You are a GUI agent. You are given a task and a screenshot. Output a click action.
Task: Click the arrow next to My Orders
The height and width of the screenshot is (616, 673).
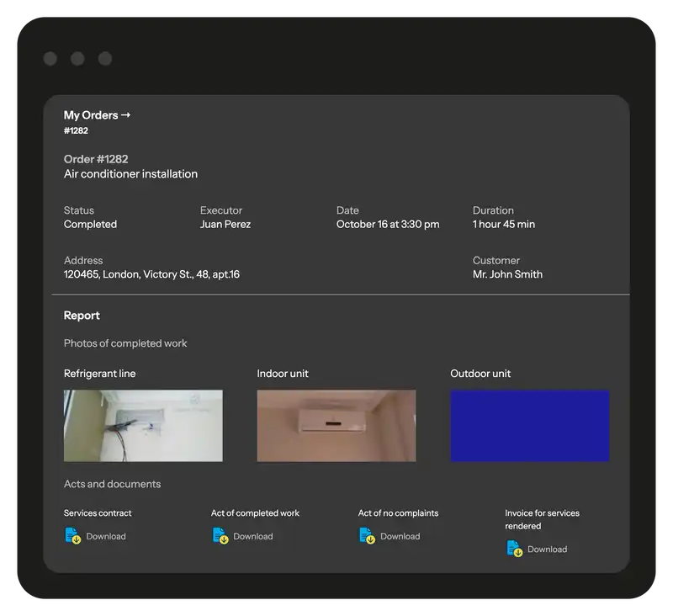126,115
